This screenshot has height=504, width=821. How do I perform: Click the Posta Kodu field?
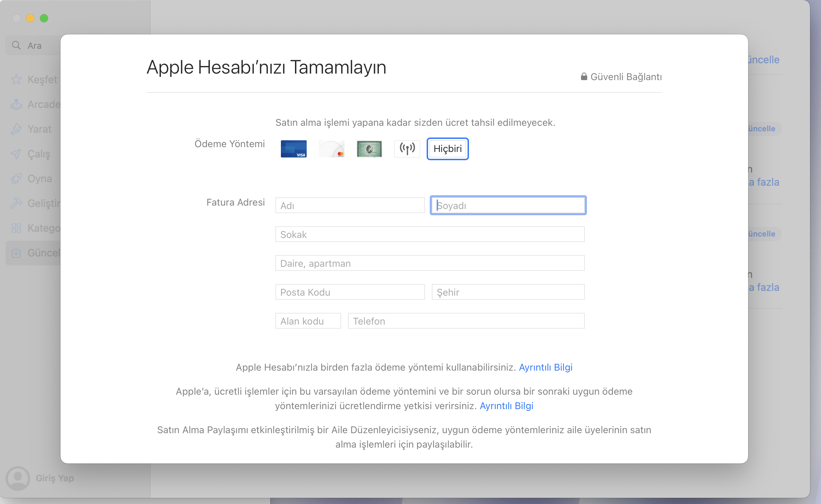(x=350, y=292)
